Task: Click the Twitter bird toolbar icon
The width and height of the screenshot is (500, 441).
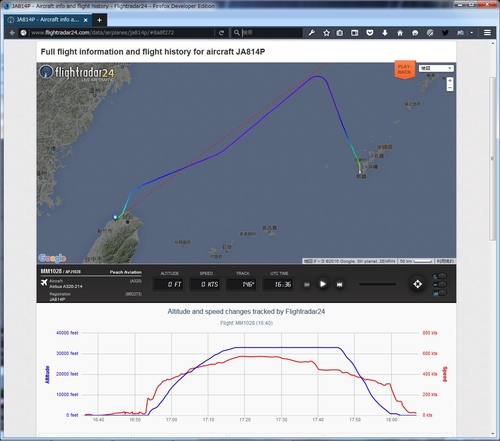Action: tap(445, 33)
